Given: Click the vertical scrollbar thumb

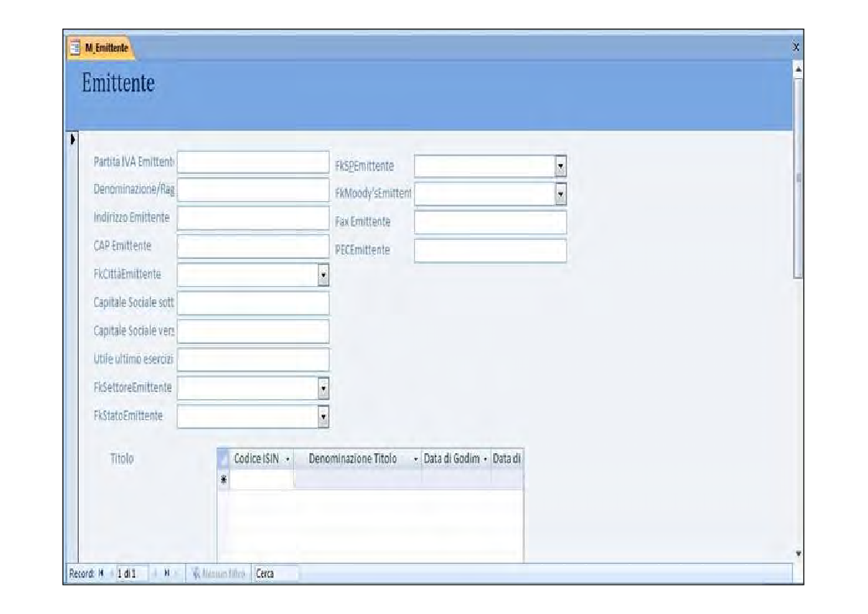Looking at the screenshot, I should tap(798, 177).
